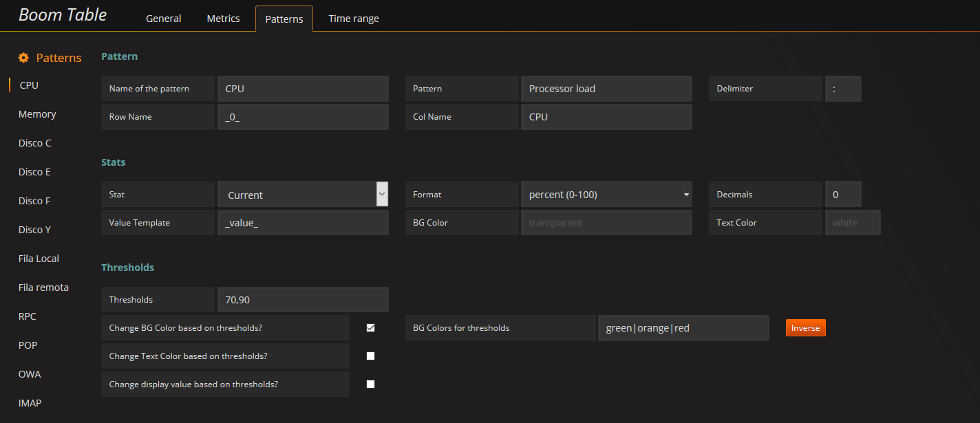Select the Fila Local pattern
The width and height of the screenshot is (980, 423).
[x=39, y=259]
